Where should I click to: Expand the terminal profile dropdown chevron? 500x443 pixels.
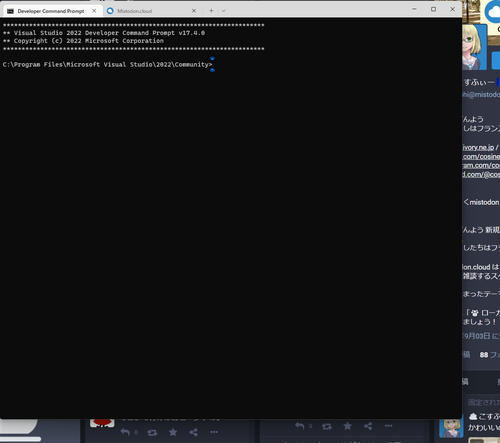[x=223, y=11]
